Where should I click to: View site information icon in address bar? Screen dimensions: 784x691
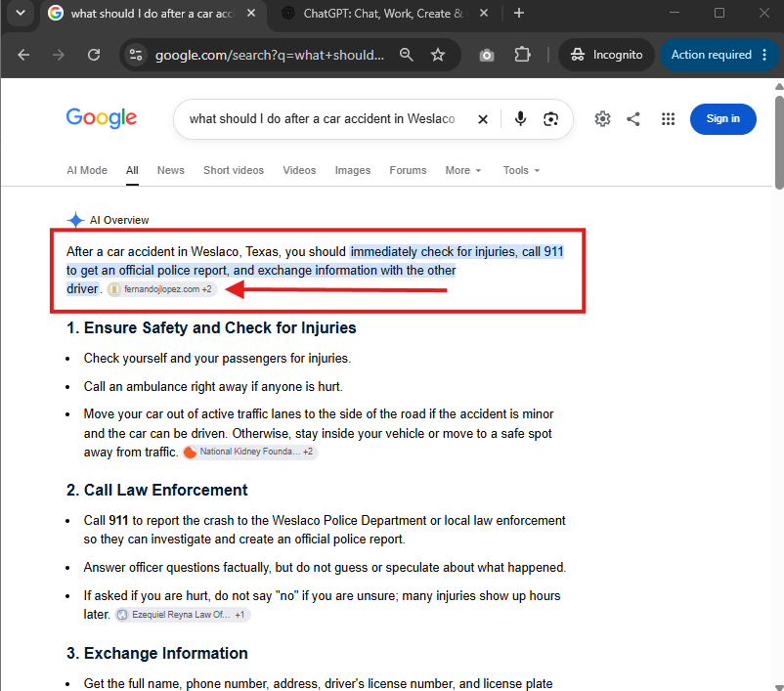tap(136, 55)
